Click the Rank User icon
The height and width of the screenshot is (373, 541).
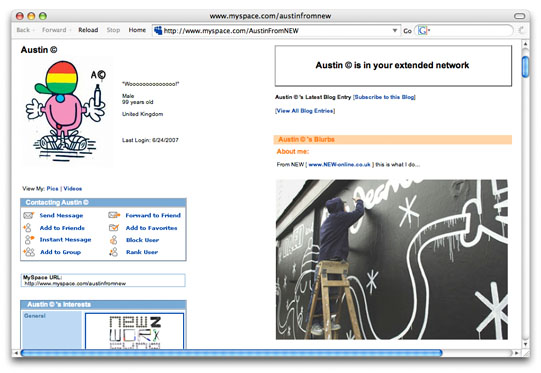pos(114,252)
